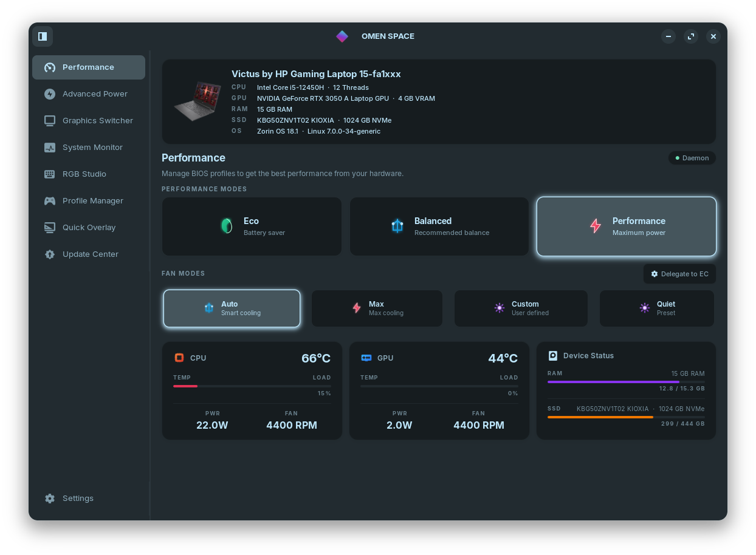Click the Quick Overlay screen icon

50,228
